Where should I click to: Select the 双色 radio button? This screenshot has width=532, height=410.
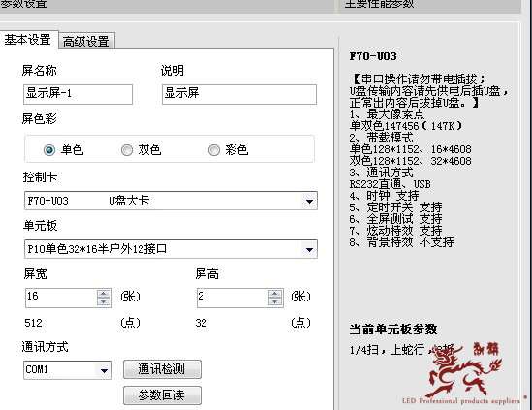127,149
